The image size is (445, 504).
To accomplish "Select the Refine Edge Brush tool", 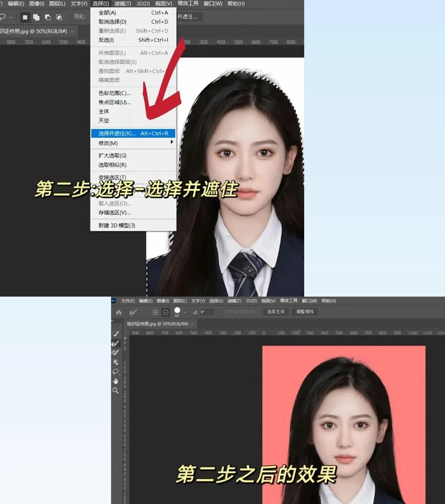I will pyautogui.click(x=115, y=343).
